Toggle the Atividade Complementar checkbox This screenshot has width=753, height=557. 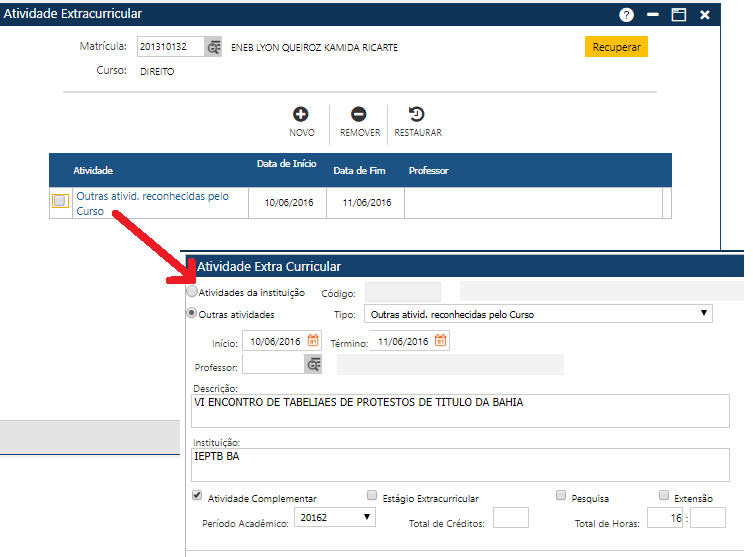[x=197, y=496]
